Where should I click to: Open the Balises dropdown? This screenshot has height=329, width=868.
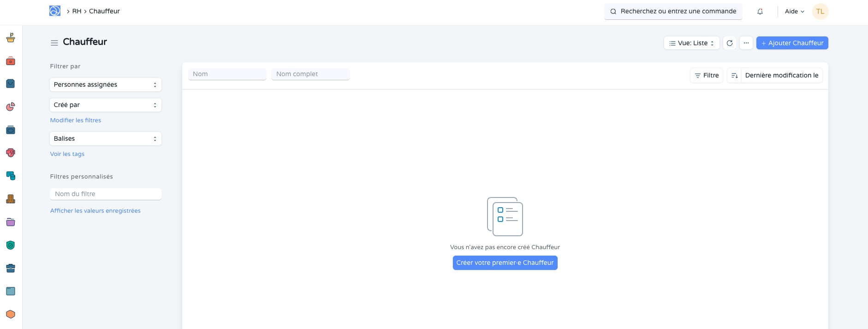pyautogui.click(x=106, y=138)
